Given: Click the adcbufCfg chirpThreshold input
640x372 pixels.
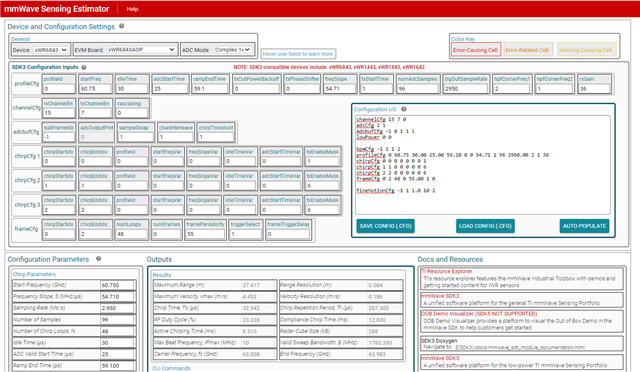Looking at the screenshot, I should (x=216, y=137).
